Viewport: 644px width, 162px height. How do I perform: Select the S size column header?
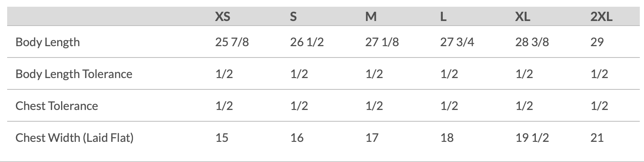click(x=293, y=17)
